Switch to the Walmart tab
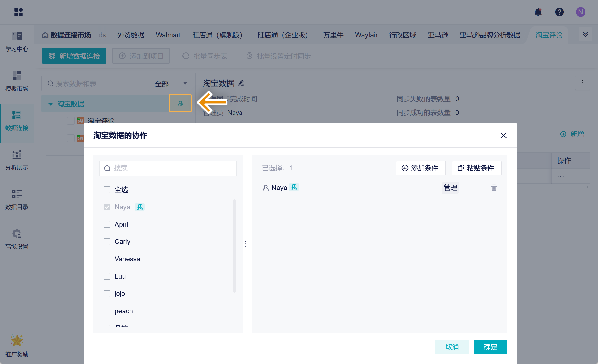 click(168, 35)
